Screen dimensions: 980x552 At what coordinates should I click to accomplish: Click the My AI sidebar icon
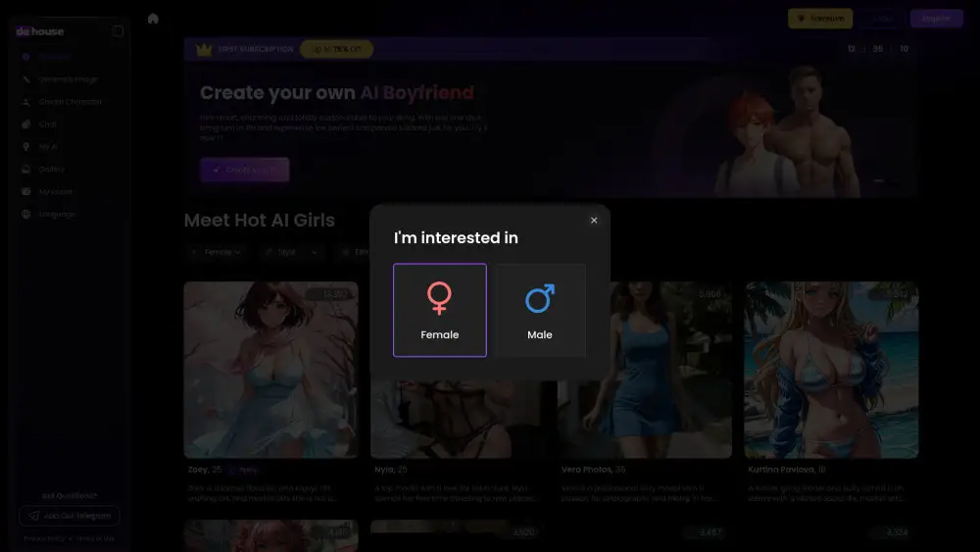(26, 147)
